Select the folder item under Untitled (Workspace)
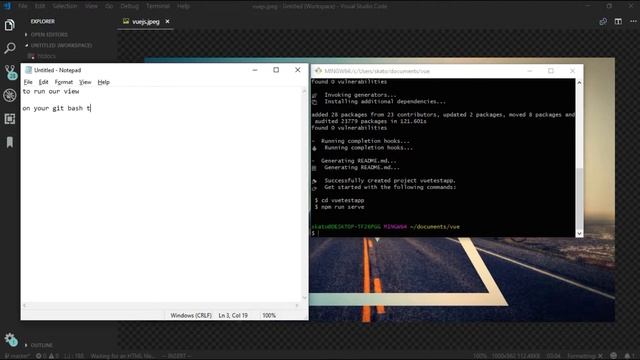The height and width of the screenshot is (360, 640). point(42,56)
